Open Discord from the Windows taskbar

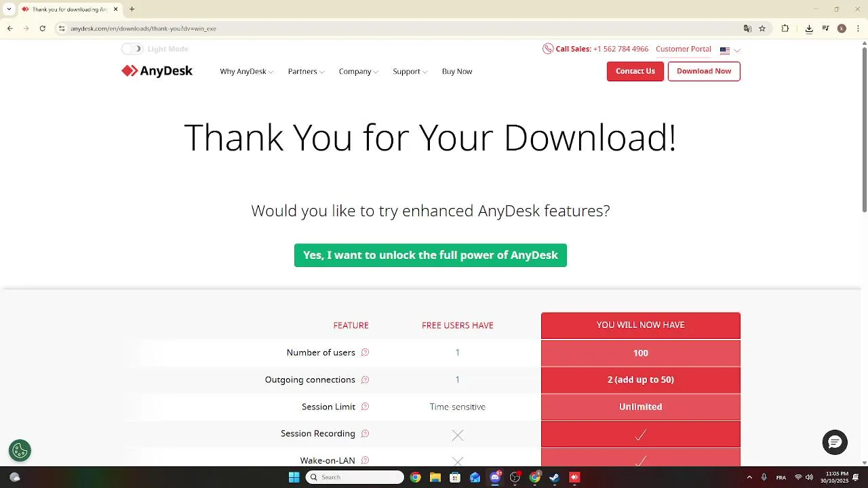pyautogui.click(x=495, y=477)
